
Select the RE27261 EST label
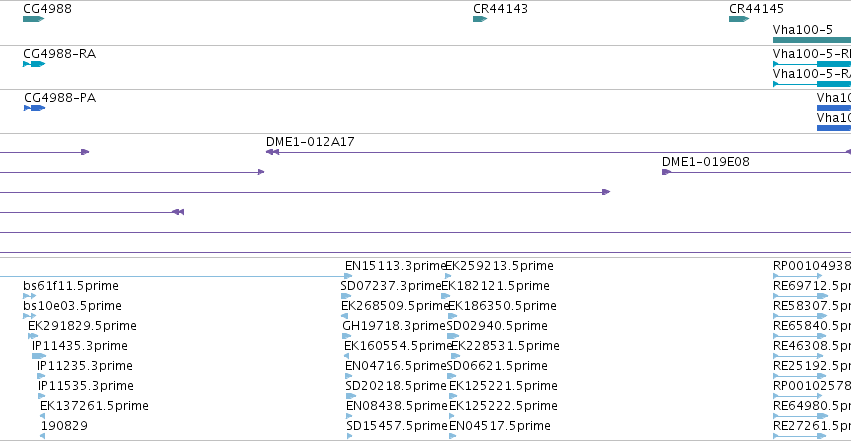tap(811, 426)
